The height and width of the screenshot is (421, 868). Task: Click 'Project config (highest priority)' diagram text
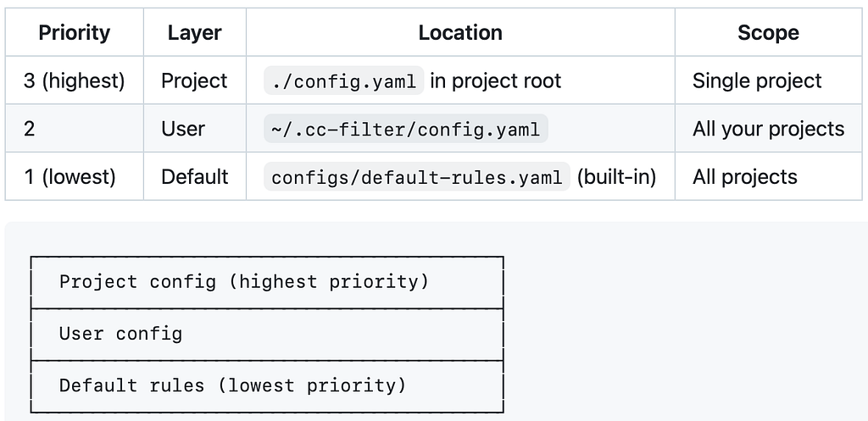click(x=244, y=281)
